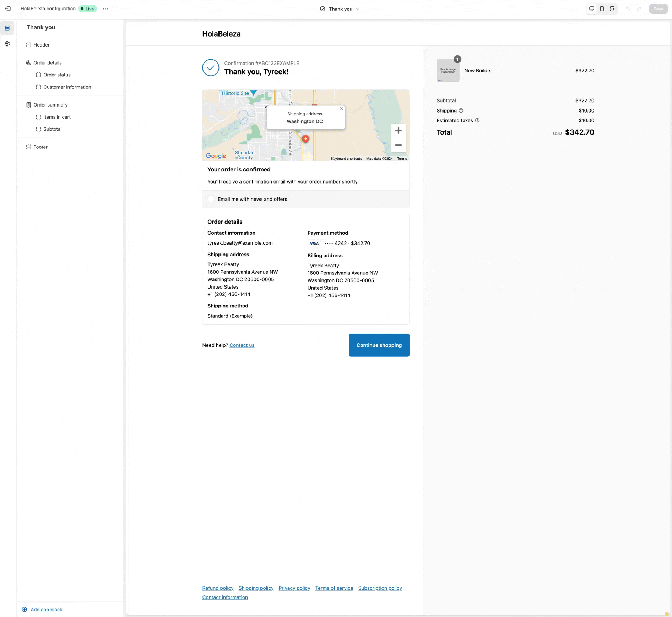Viewport: 672px width, 617px height.
Task: Open the Thank you page selector dropdown
Action: 340,9
